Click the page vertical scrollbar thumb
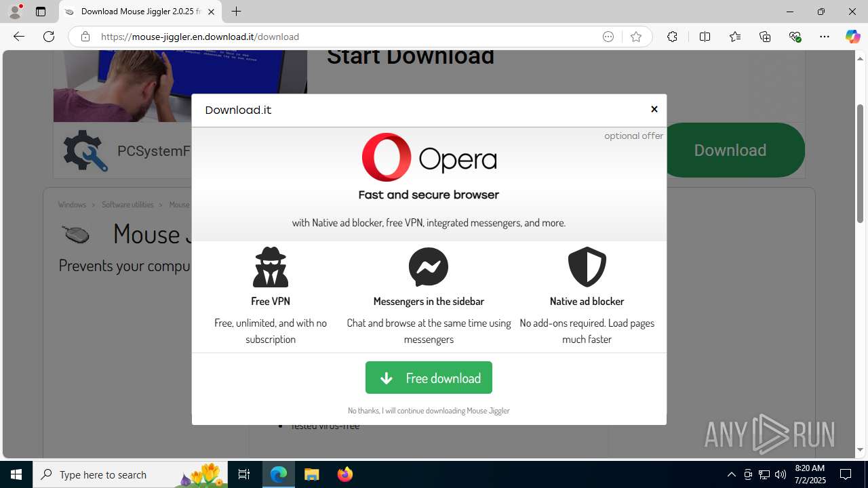The width and height of the screenshot is (868, 488). pos(860,163)
